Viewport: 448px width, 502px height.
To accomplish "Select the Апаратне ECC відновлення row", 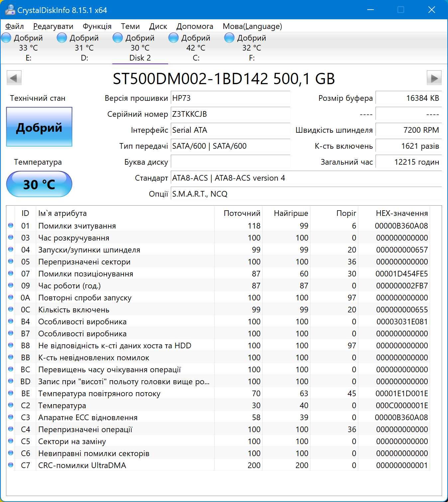I will (218, 417).
